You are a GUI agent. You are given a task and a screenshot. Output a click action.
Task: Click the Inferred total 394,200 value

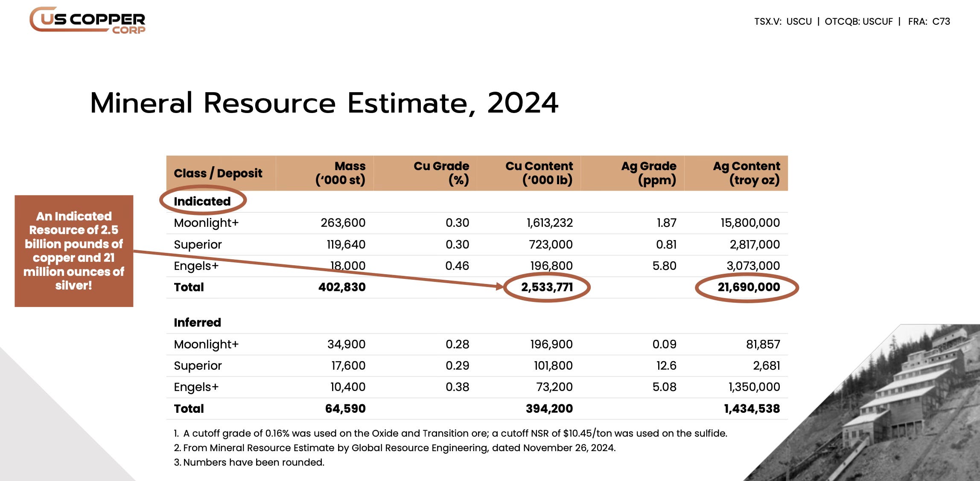click(x=549, y=409)
